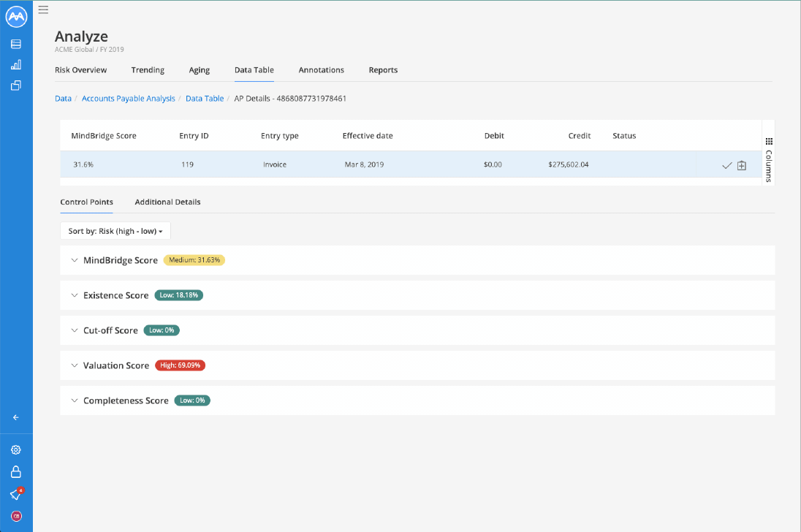Open the hamburger menu at top

click(x=43, y=9)
